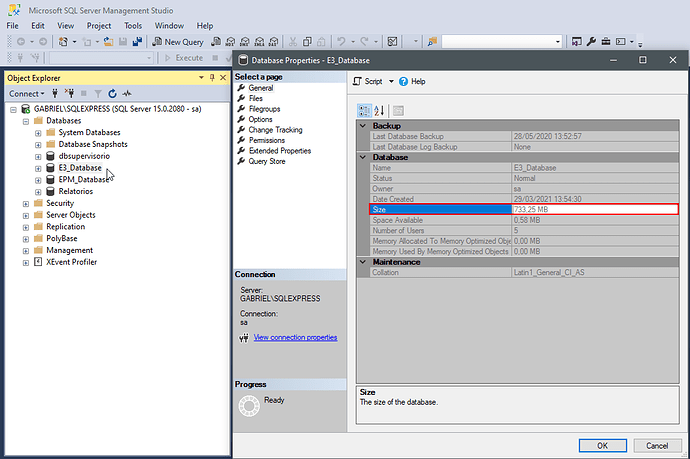Open the available databases combo box

pyautogui.click(x=102, y=58)
